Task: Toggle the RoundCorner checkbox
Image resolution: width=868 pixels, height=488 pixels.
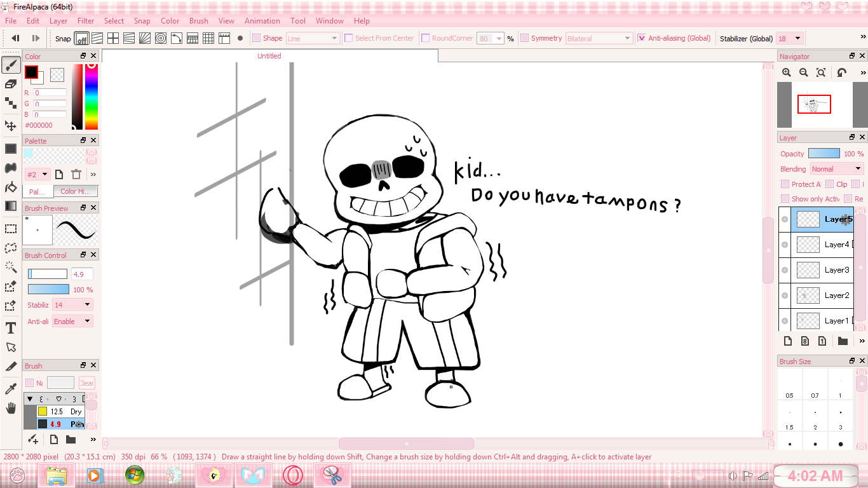Action: point(426,38)
